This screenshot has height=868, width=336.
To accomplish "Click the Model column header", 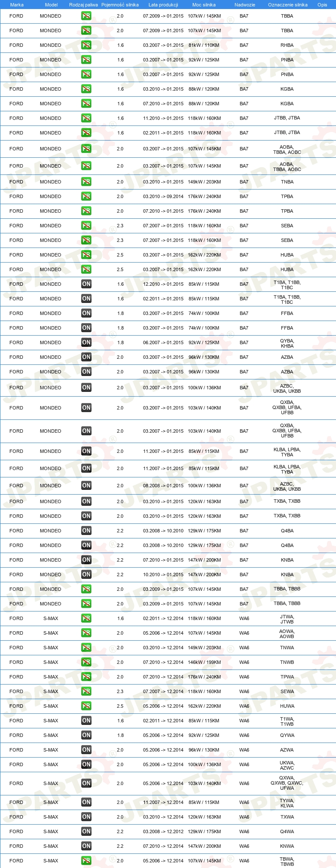I will point(51,5).
